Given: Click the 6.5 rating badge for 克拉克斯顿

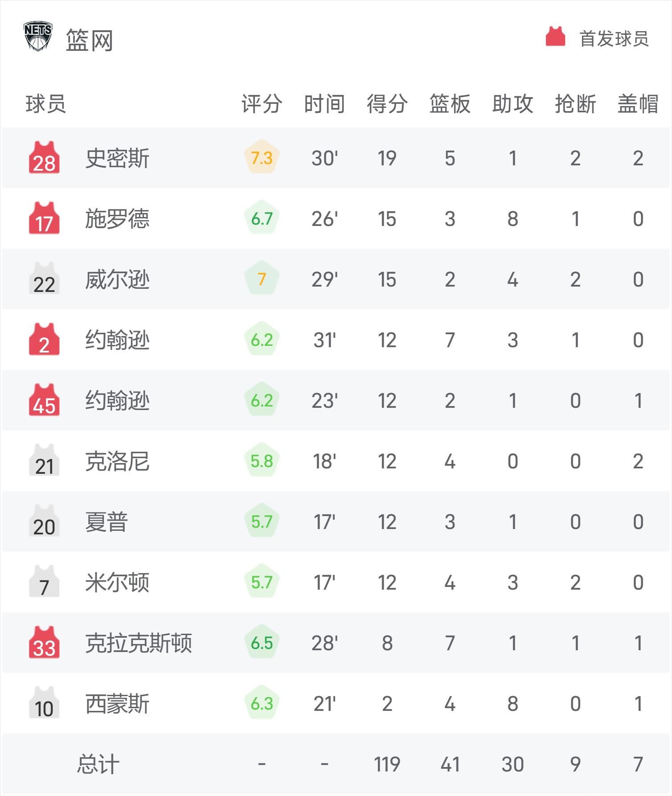Looking at the screenshot, I should point(262,642).
